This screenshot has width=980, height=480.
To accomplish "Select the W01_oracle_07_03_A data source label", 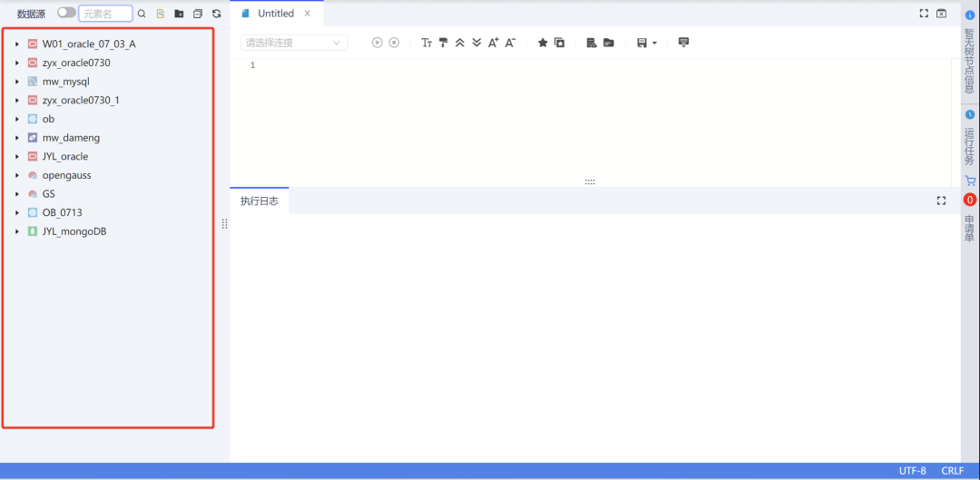I will [x=89, y=44].
